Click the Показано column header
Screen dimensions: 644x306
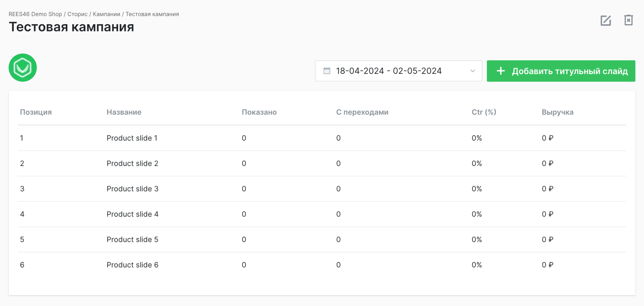259,112
